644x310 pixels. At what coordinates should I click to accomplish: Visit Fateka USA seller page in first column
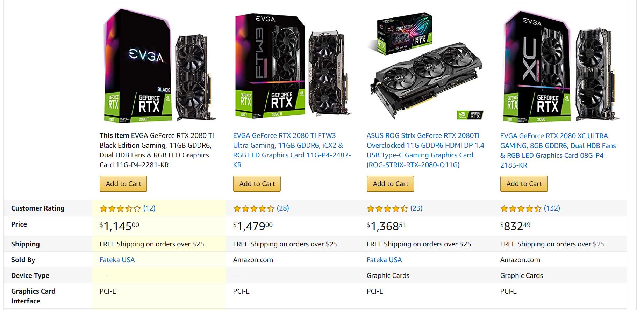tap(117, 260)
